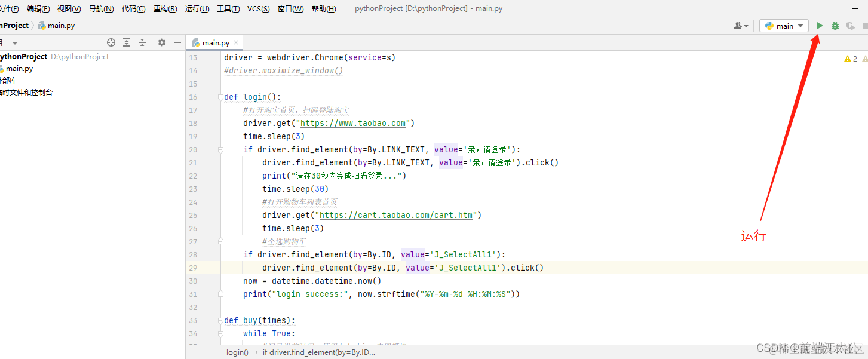Open the 重构(R) menu
This screenshot has width=868, height=359.
[165, 9]
